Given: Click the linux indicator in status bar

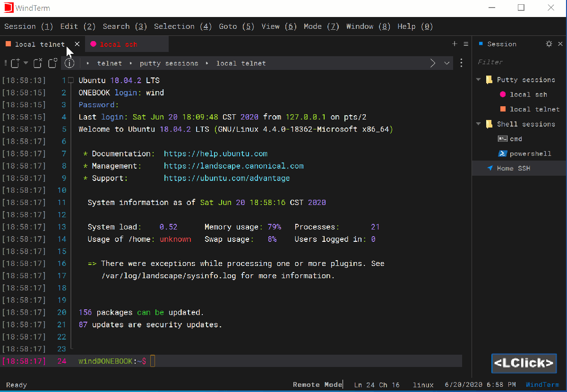Looking at the screenshot, I should click(423, 384).
